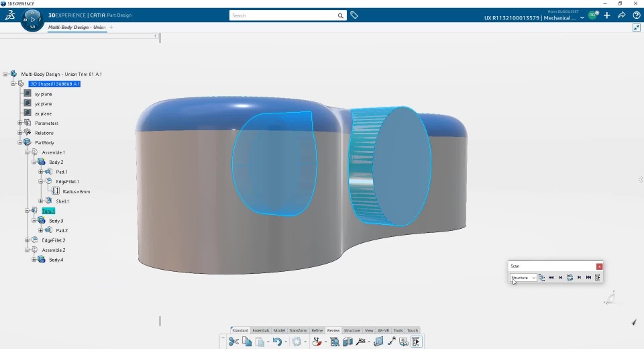Open the Update options dropdown arrow
Screen dimensions: 644x349
(x=305, y=342)
